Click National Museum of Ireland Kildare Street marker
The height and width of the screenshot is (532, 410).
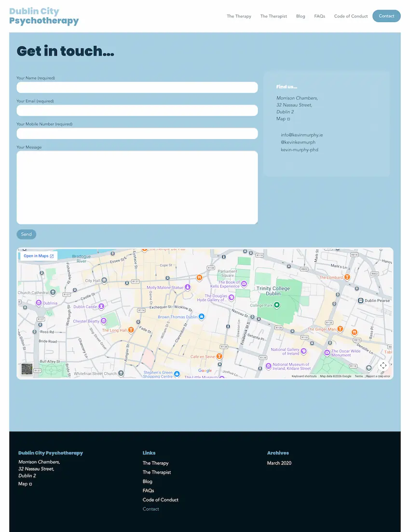[x=268, y=366]
